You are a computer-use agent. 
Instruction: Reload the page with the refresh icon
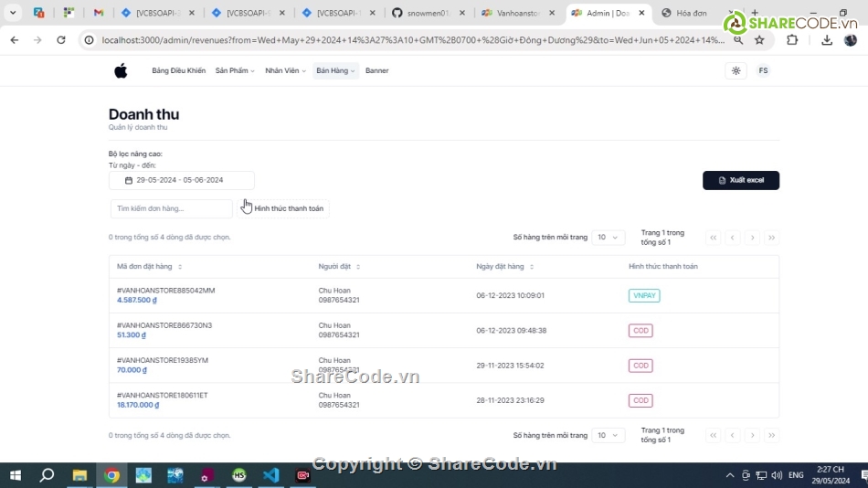point(61,40)
